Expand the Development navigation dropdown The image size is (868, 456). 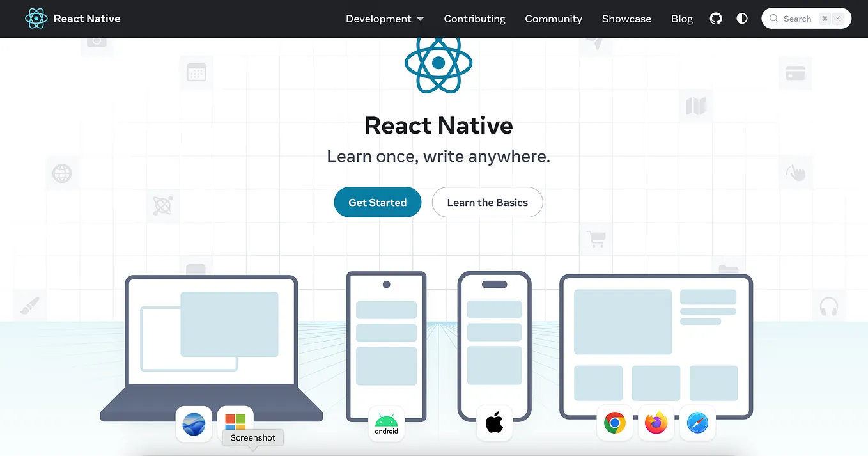(x=384, y=19)
